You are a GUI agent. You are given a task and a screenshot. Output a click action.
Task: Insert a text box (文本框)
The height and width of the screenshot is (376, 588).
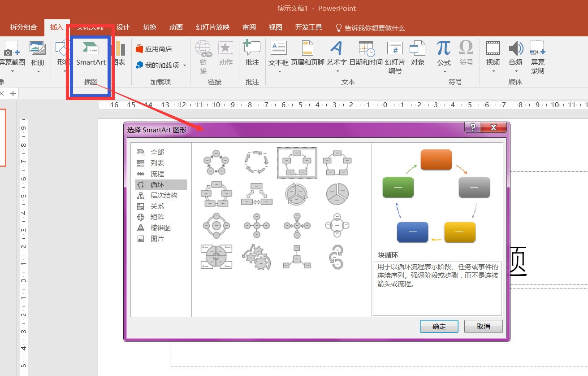coord(278,53)
